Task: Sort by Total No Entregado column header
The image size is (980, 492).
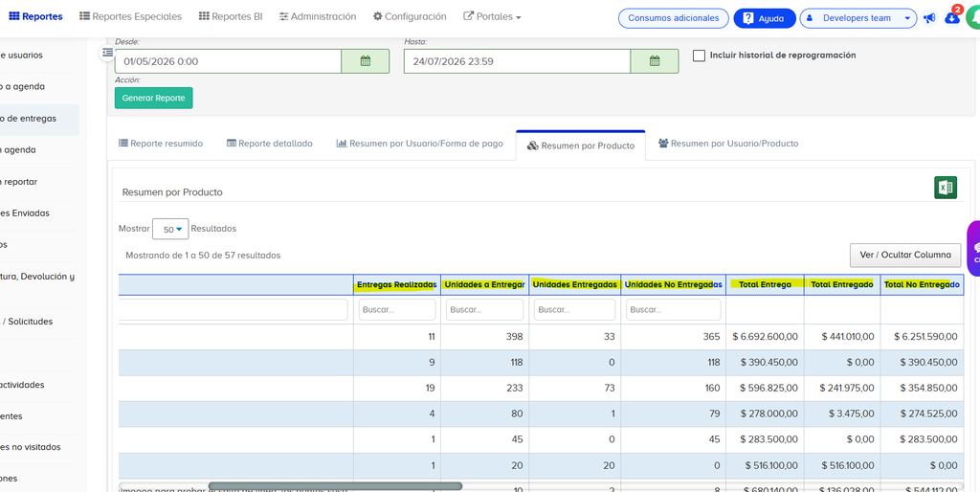Action: (922, 284)
